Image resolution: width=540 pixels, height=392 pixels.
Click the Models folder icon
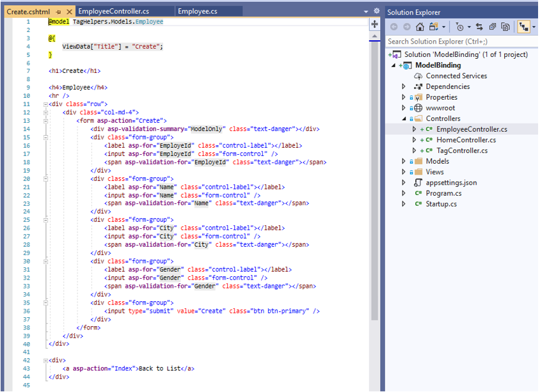tap(418, 161)
